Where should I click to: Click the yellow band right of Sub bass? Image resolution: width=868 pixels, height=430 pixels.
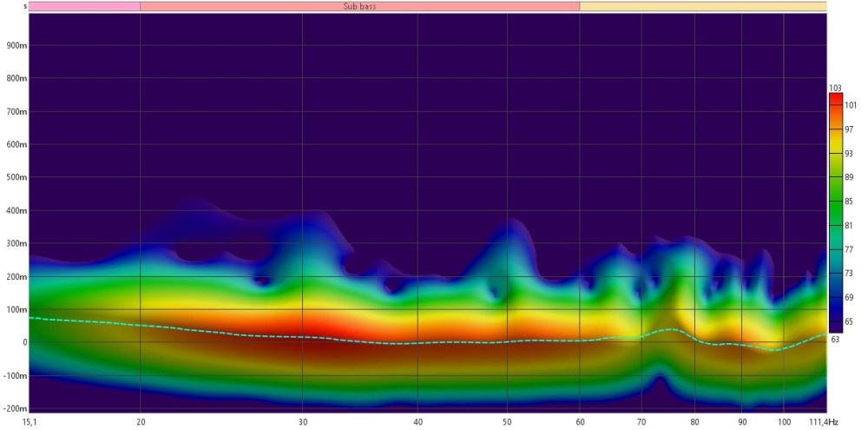coord(702,6)
